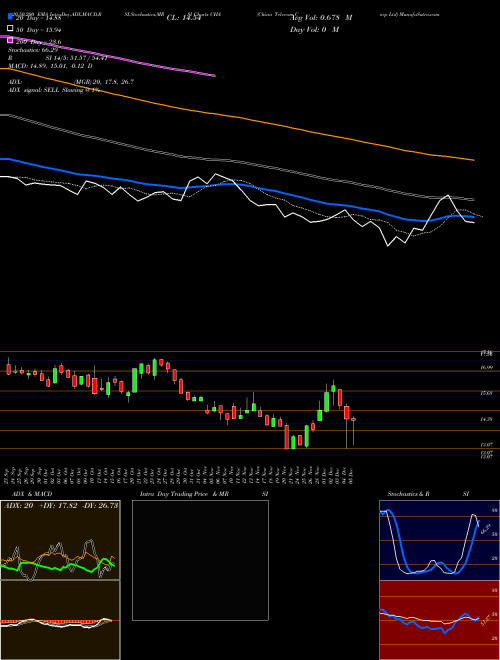Click the Day Vol: 0 M text
The image size is (500, 660).
point(314,29)
